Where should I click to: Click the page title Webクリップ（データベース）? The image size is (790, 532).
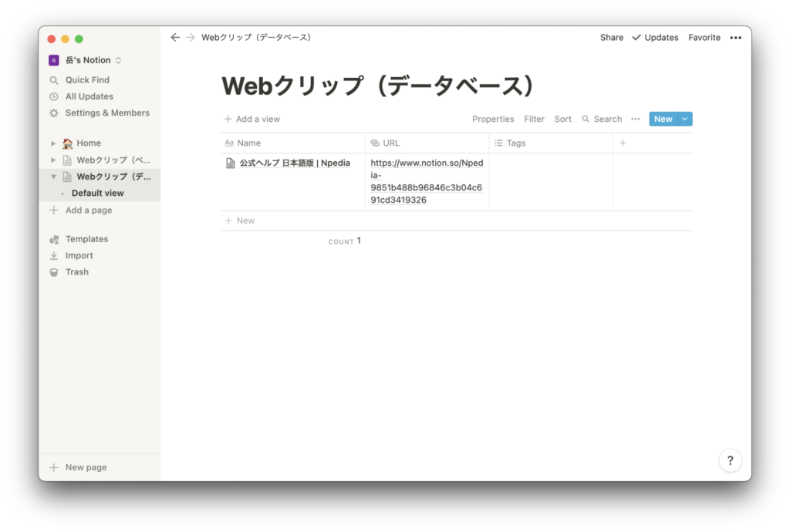click(x=378, y=86)
